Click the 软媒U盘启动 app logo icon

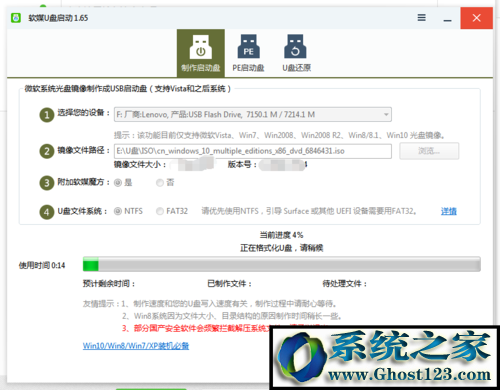pos(16,18)
